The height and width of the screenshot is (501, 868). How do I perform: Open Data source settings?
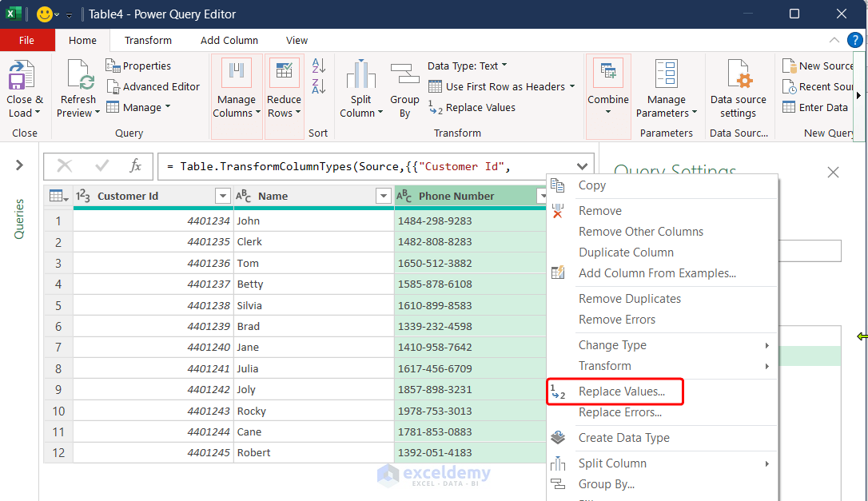pyautogui.click(x=739, y=89)
